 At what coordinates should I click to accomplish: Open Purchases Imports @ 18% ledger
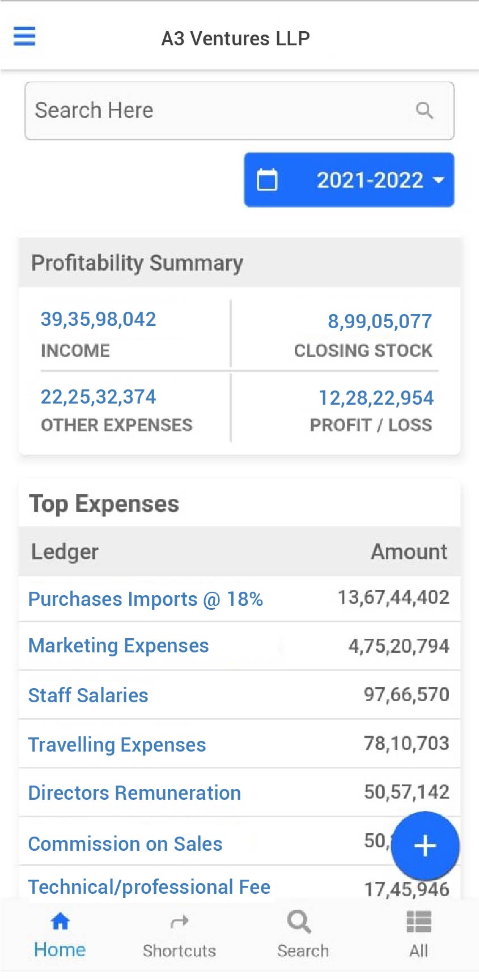[x=146, y=599]
